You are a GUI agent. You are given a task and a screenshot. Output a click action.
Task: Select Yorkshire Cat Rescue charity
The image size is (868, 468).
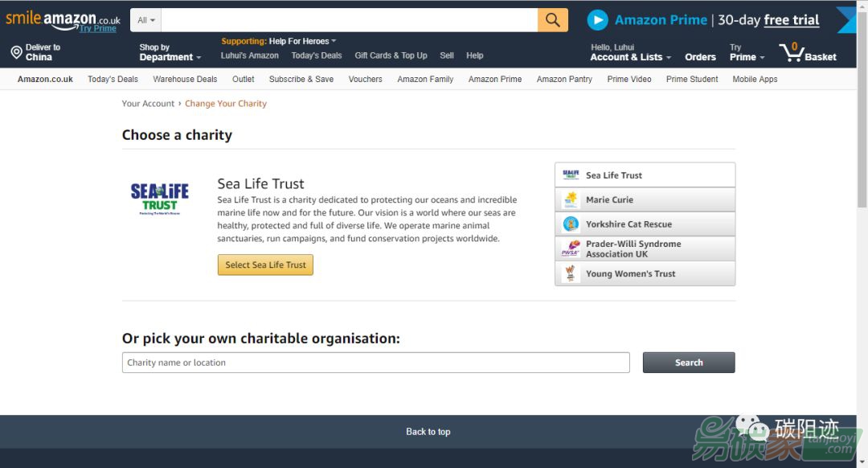[645, 224]
